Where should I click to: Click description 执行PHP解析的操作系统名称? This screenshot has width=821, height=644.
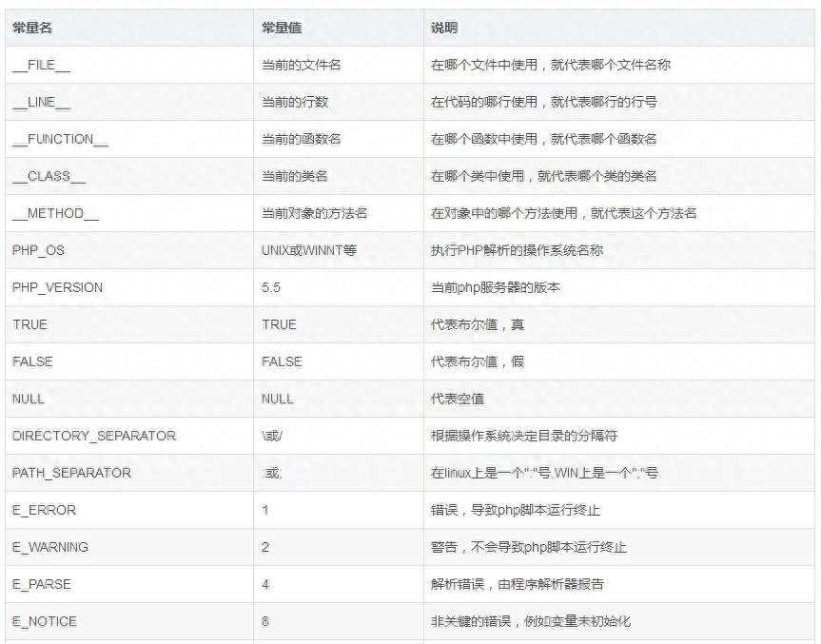tap(517, 250)
